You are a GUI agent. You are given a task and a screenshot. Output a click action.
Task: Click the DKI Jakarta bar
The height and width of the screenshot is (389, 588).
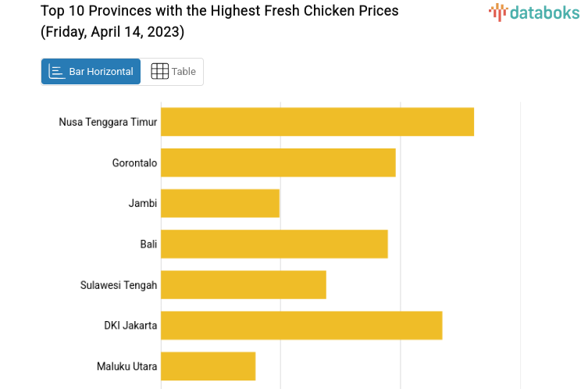point(301,325)
